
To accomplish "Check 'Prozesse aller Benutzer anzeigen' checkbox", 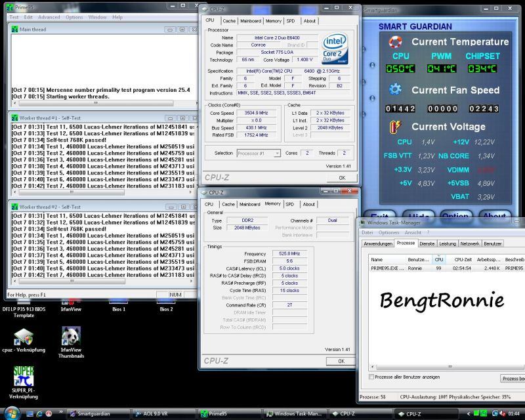I will coord(371,377).
